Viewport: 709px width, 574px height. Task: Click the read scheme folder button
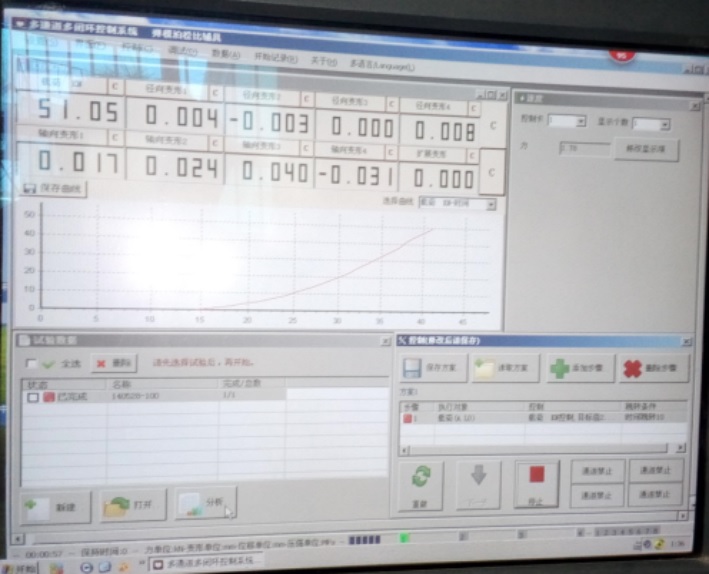pos(506,368)
